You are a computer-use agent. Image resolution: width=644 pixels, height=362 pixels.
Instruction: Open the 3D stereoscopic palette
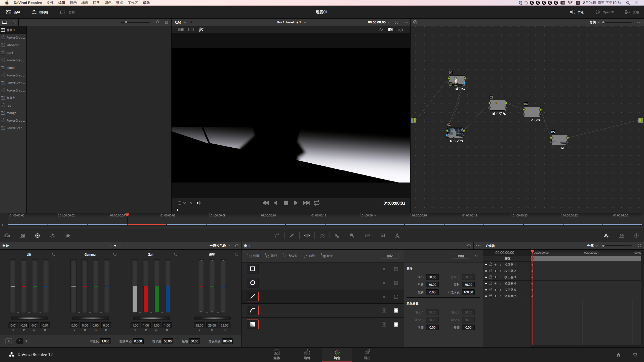pos(382,236)
